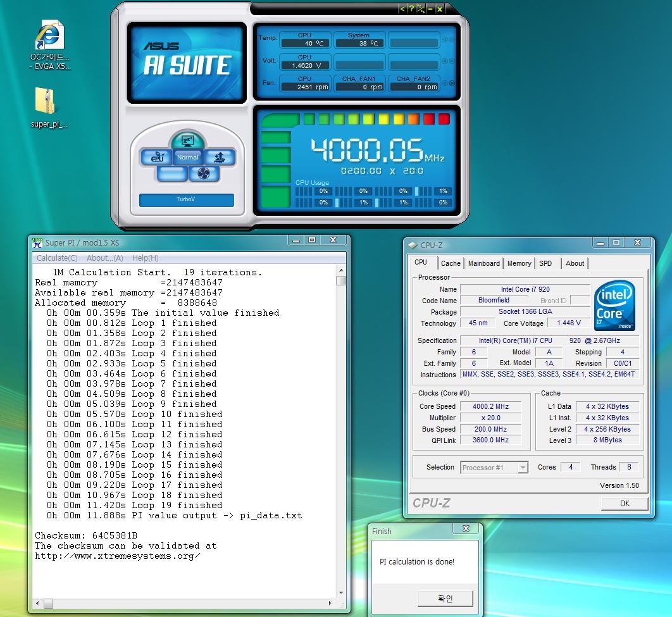Click Super PI vertical scrollbar thumb

pyautogui.click(x=341, y=280)
